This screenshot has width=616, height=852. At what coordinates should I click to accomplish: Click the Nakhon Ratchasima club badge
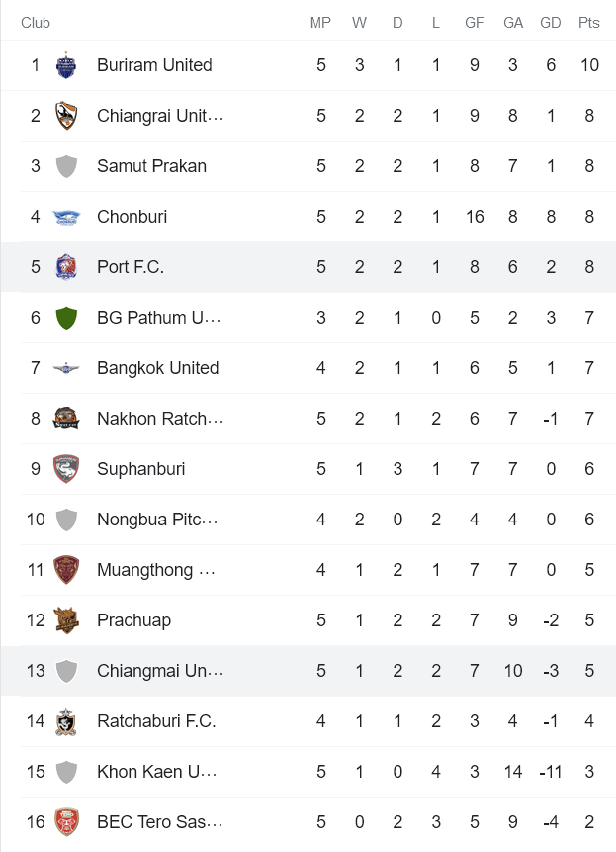(66, 419)
